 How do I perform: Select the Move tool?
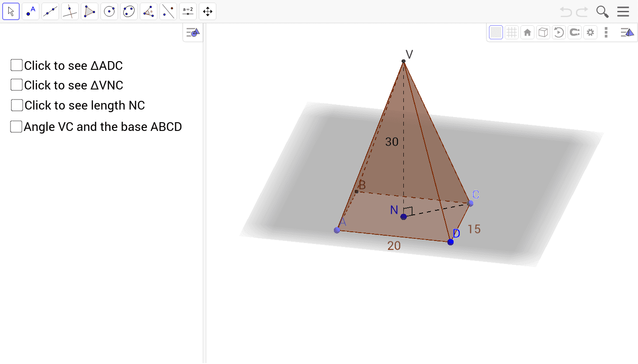coord(11,11)
